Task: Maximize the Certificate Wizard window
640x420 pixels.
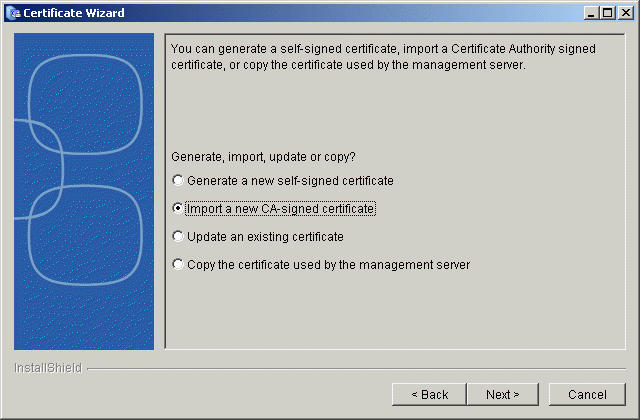Action: 607,13
